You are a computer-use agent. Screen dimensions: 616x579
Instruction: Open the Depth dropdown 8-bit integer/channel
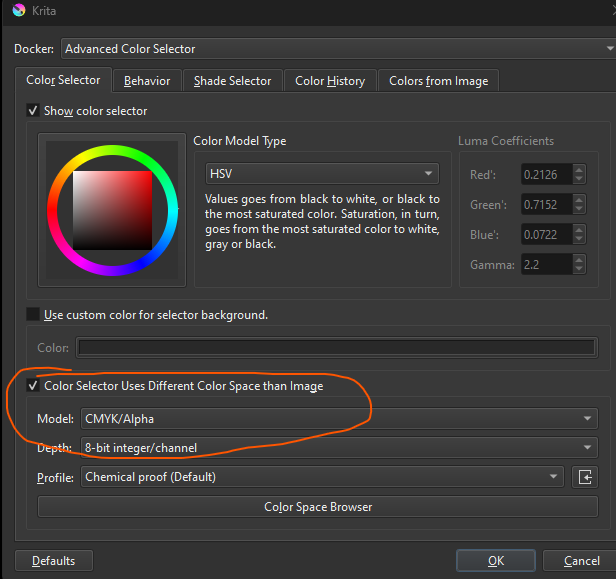[338, 448]
